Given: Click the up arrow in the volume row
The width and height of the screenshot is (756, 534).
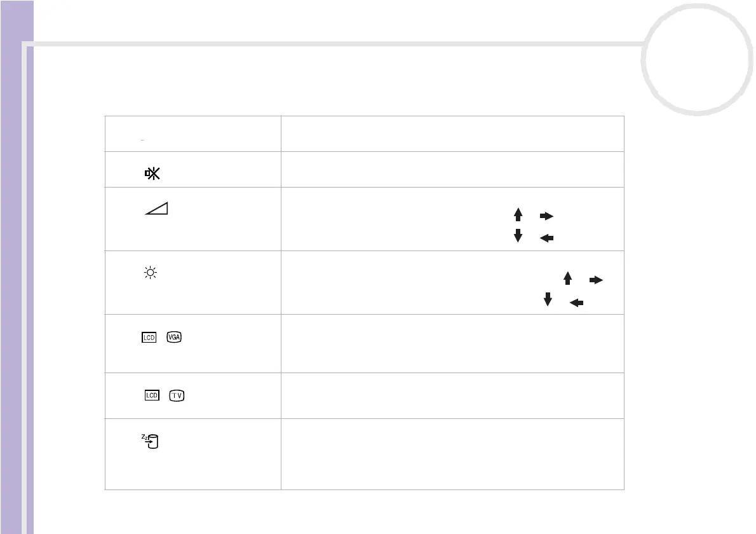Looking at the screenshot, I should 518,216.
